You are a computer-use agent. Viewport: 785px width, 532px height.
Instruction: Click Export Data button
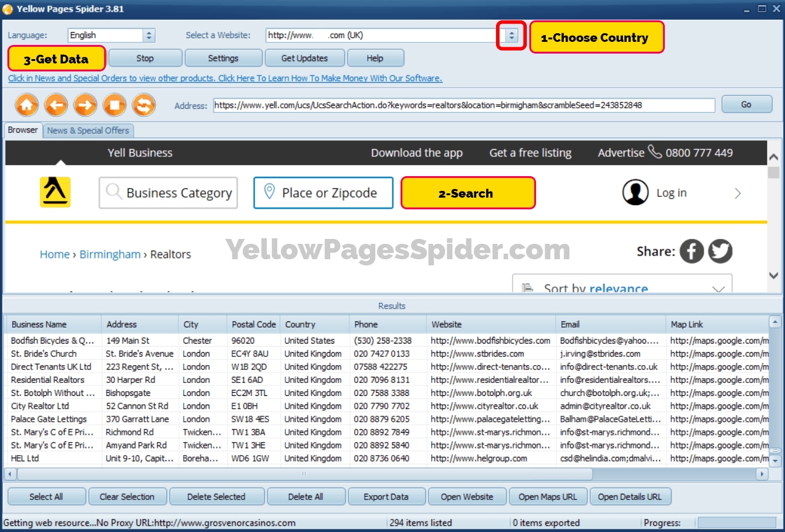tap(386, 497)
